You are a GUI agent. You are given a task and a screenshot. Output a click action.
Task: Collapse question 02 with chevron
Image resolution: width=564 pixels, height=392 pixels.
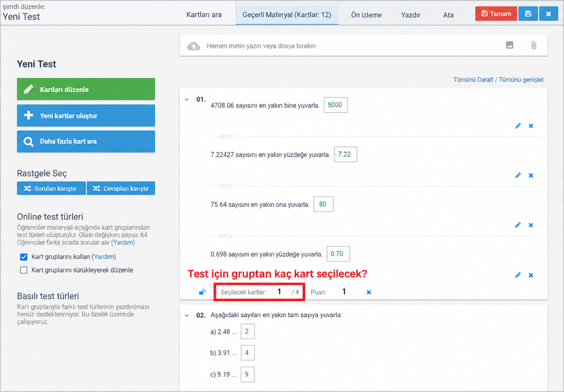coord(187,316)
